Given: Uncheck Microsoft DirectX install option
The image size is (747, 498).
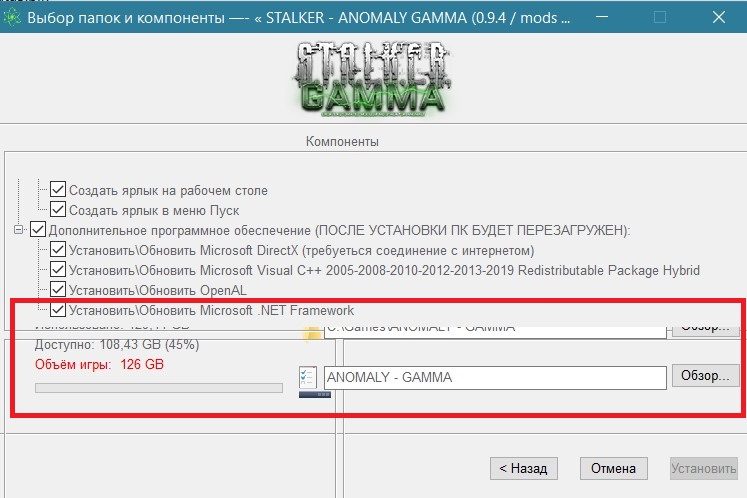Looking at the screenshot, I should pyautogui.click(x=58, y=249).
